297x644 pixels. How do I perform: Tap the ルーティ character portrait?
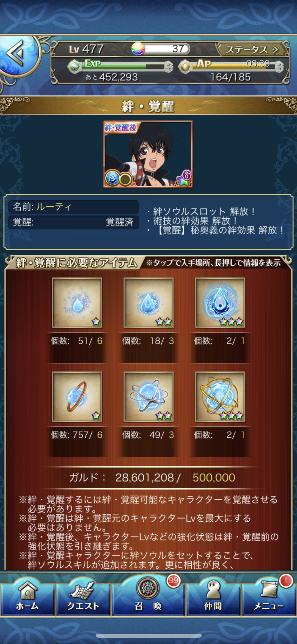click(x=148, y=154)
